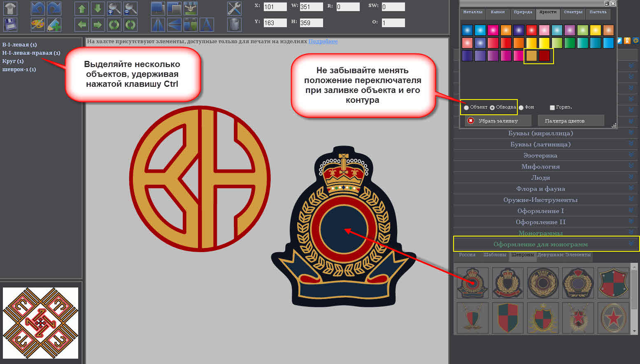The width and height of the screenshot is (640, 364).
Task: Undo the last action
Action: 38,8
